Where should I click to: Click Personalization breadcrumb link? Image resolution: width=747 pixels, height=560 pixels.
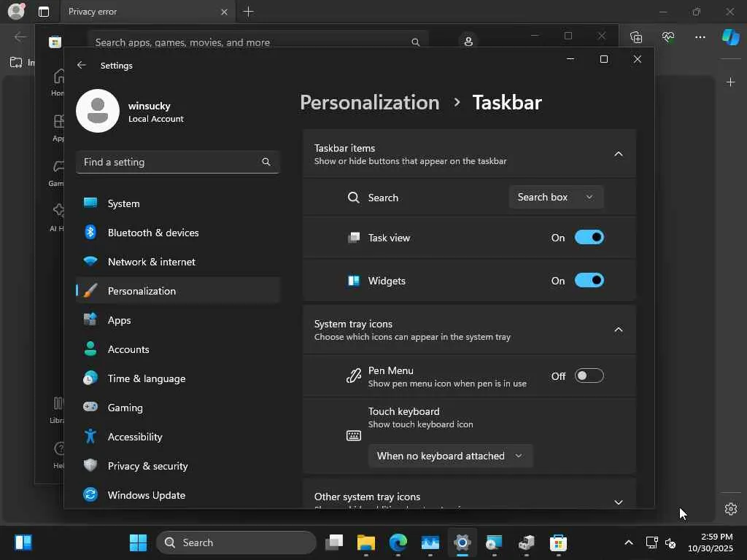click(x=370, y=102)
